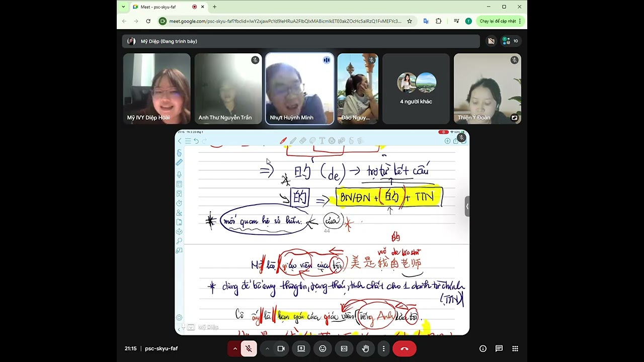Select Thiện Ý Đoàn video tile
The height and width of the screenshot is (362, 644).
click(x=488, y=88)
